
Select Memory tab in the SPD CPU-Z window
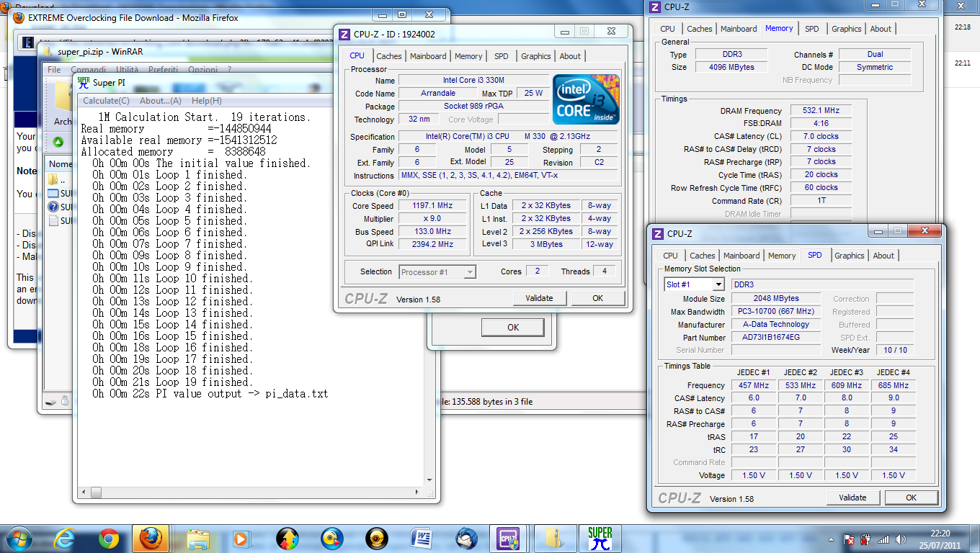click(x=782, y=256)
